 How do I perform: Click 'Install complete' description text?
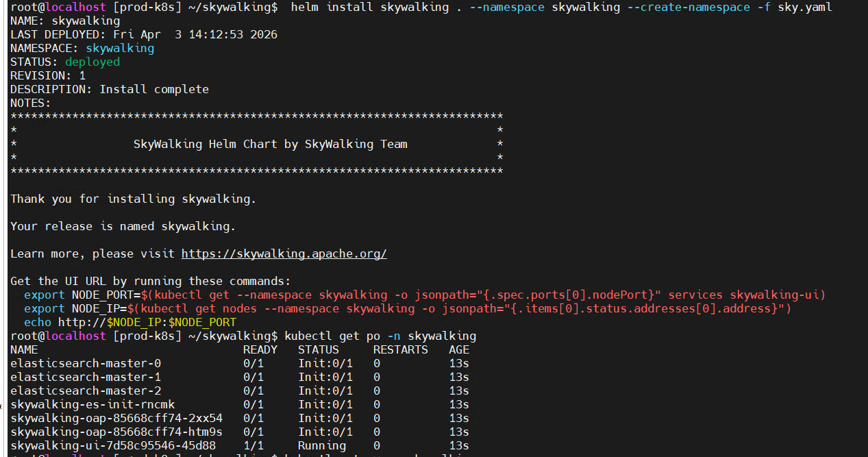pos(154,89)
